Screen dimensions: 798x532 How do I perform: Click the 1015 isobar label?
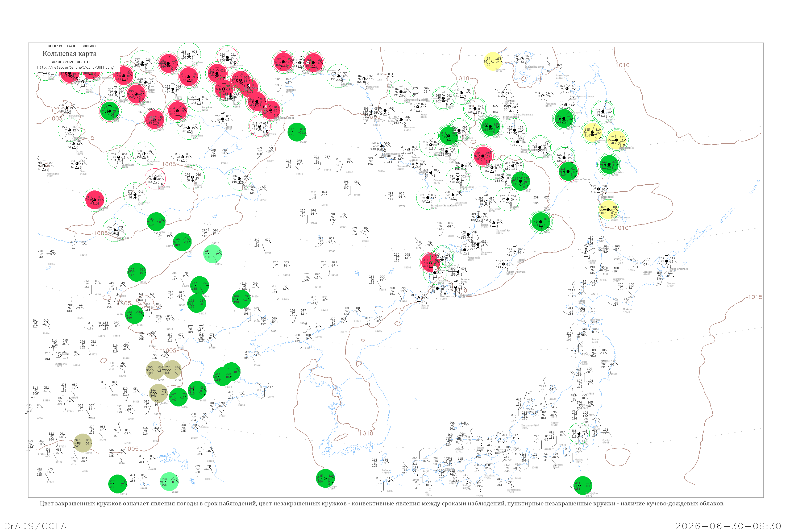click(755, 297)
